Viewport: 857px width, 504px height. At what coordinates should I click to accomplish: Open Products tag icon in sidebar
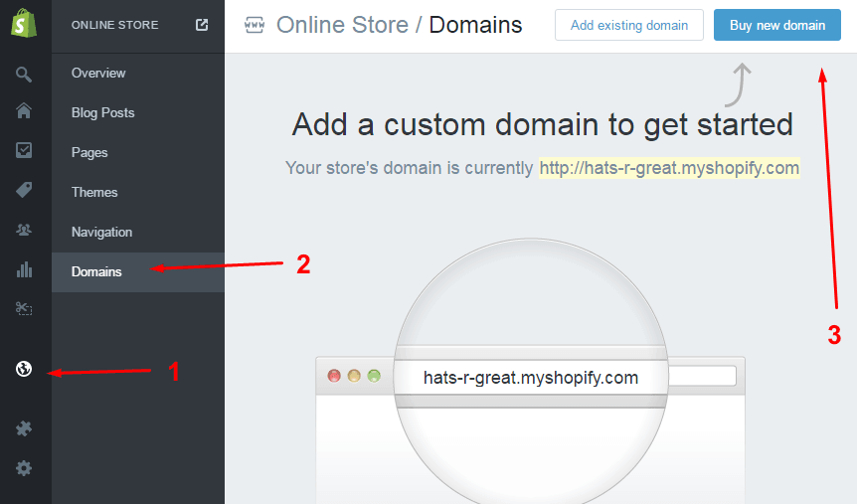(x=24, y=190)
